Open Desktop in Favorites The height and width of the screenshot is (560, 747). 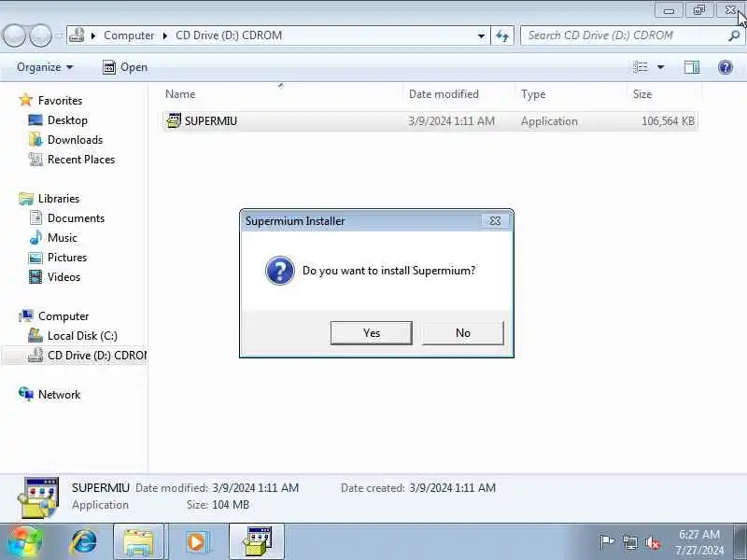[67, 120]
